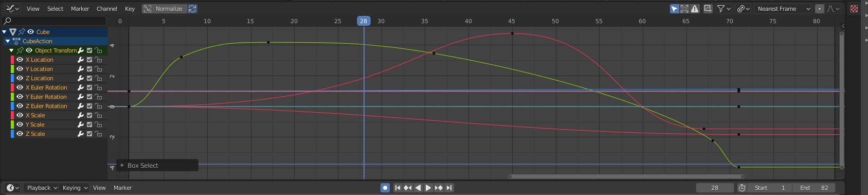
Task: Click the pin icon on Cube row
Action: coord(22,32)
